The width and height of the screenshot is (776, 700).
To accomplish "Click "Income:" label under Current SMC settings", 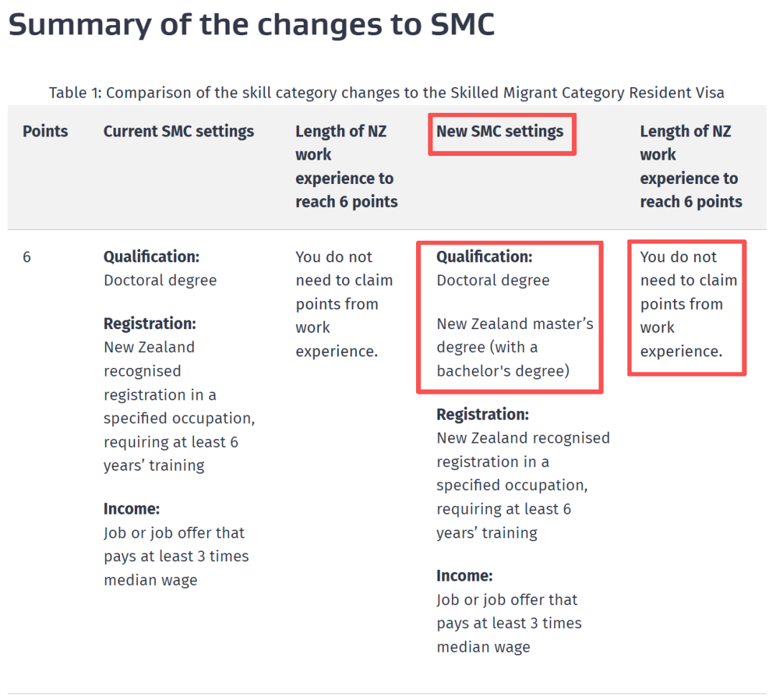I will tap(131, 510).
